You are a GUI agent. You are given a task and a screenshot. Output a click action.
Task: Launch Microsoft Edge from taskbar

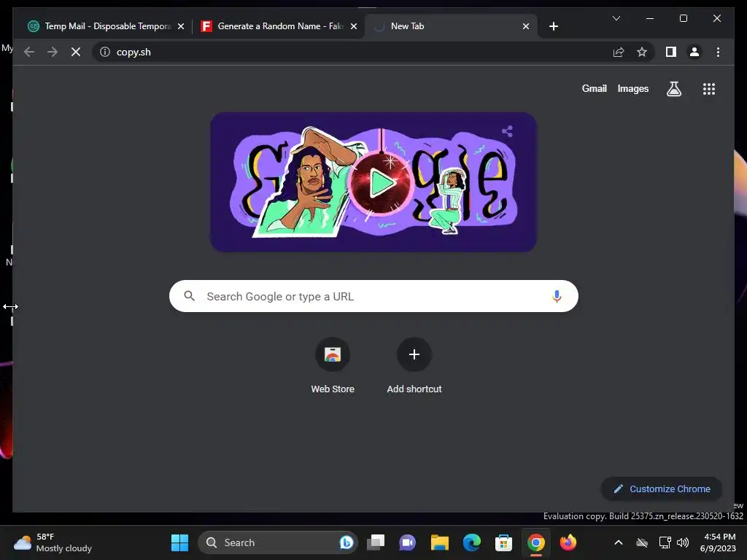(x=472, y=542)
